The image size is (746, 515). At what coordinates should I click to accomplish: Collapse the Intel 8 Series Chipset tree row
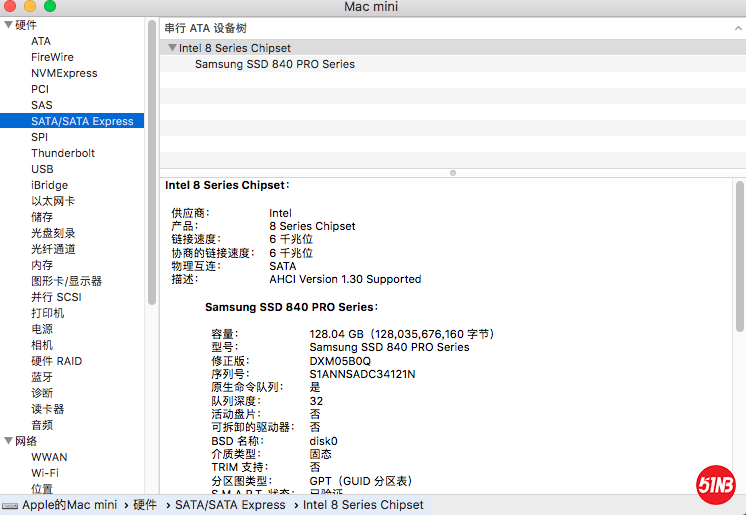point(172,48)
